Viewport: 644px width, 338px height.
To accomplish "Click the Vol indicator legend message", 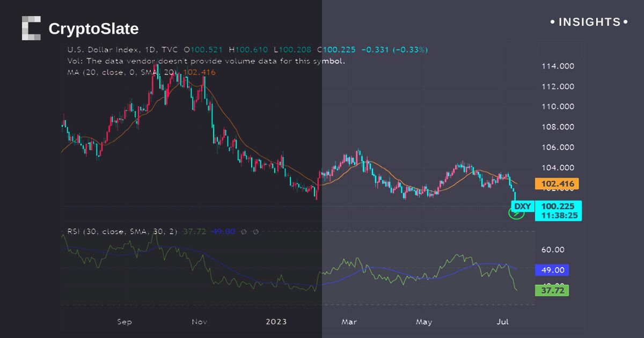I will tap(206, 61).
